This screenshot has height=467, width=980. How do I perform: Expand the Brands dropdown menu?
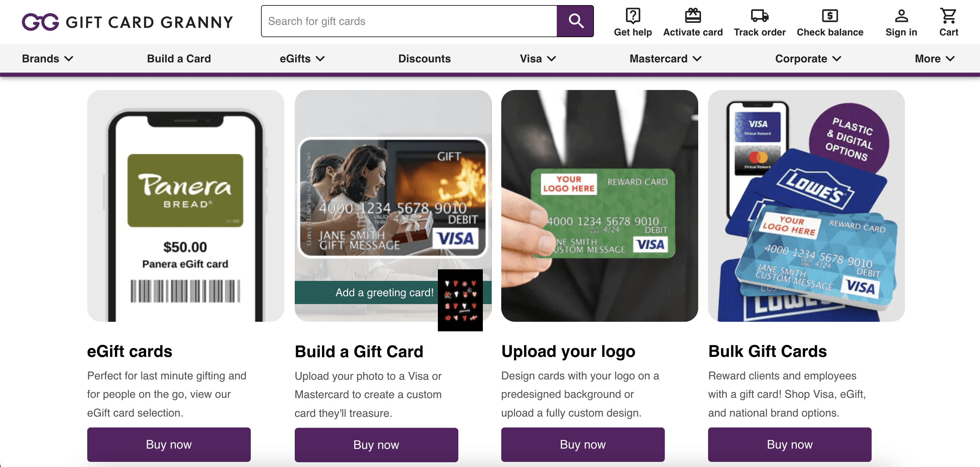tap(48, 59)
